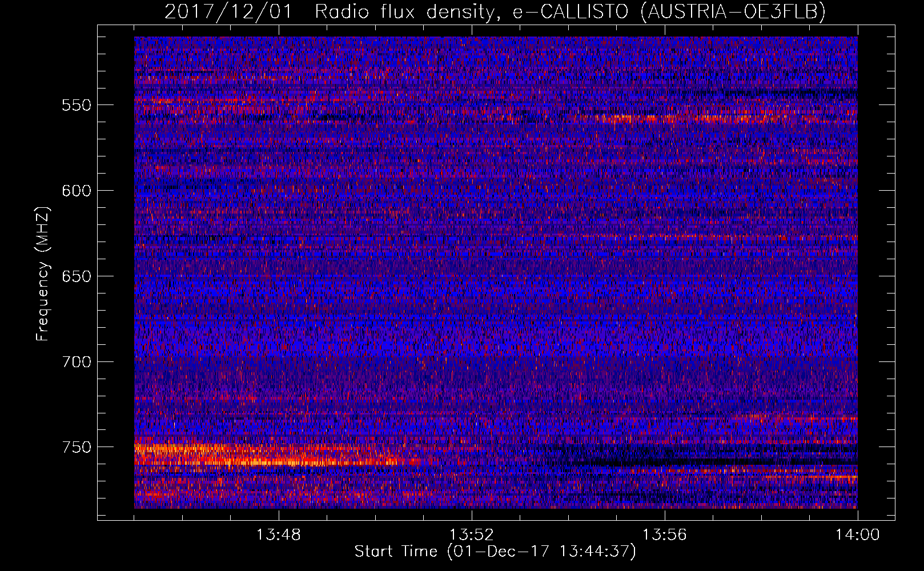Click the 13:56 time tick label

pyautogui.click(x=665, y=535)
